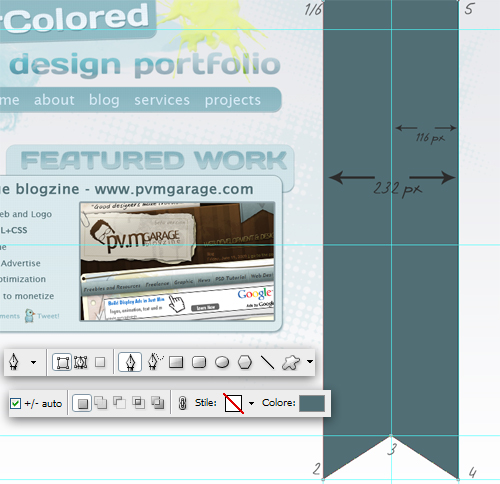The height and width of the screenshot is (484, 500).
Task: Select Fill pixels mode
Action: coord(100,362)
